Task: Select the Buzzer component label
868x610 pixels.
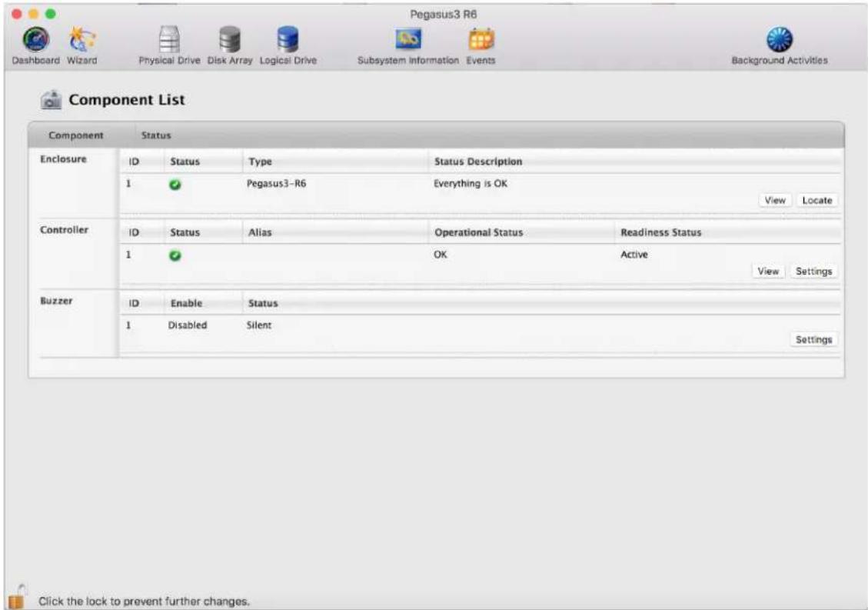Action: point(56,301)
